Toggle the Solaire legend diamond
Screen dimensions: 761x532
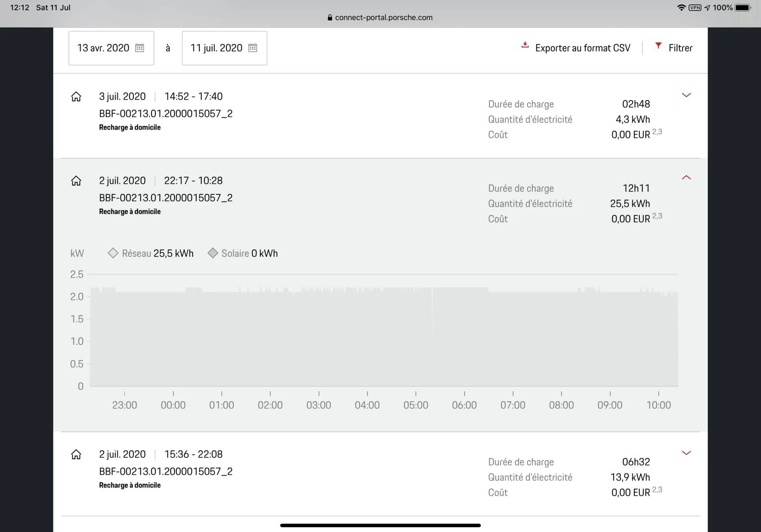point(213,253)
